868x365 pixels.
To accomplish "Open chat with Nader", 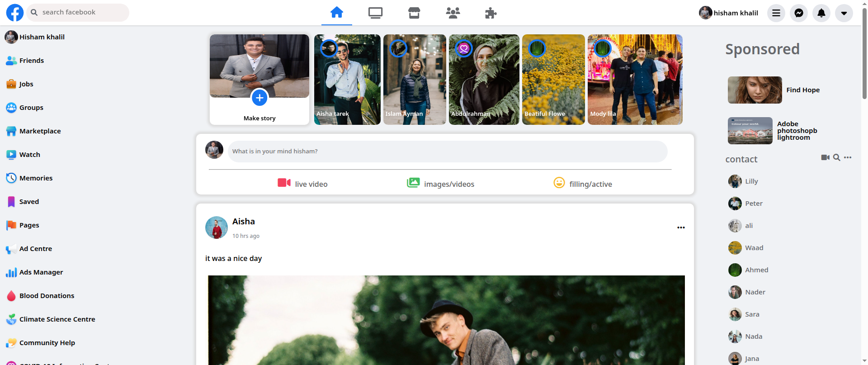I will click(747, 292).
